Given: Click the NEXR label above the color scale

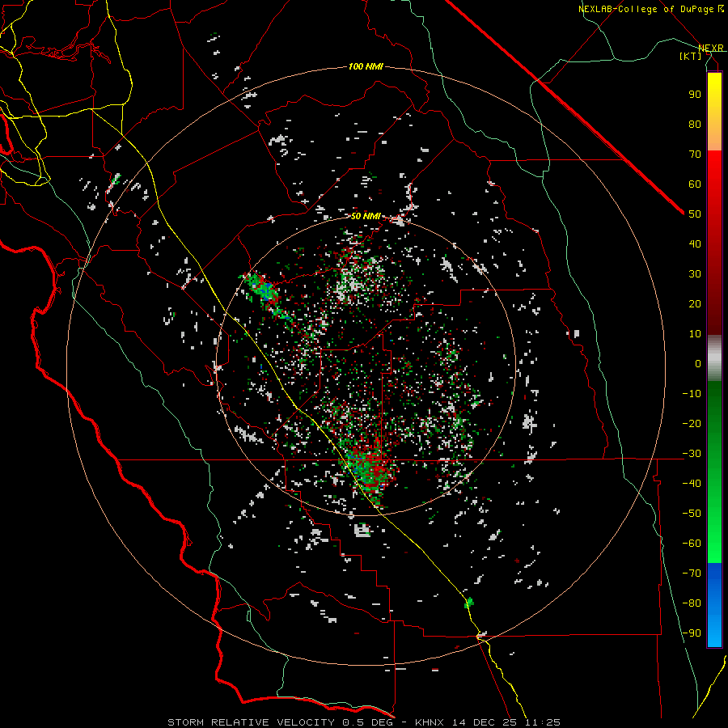Looking at the screenshot, I should [x=711, y=49].
